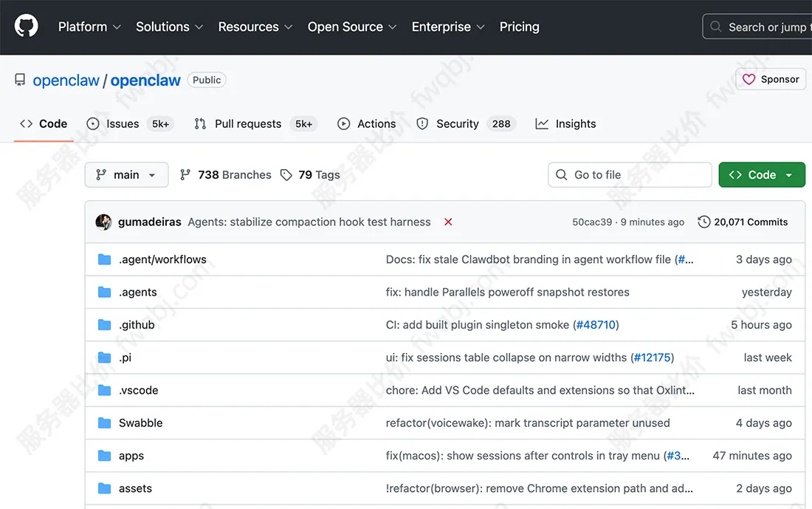Switch to the Pull requests tab
812x509 pixels.
pos(247,124)
